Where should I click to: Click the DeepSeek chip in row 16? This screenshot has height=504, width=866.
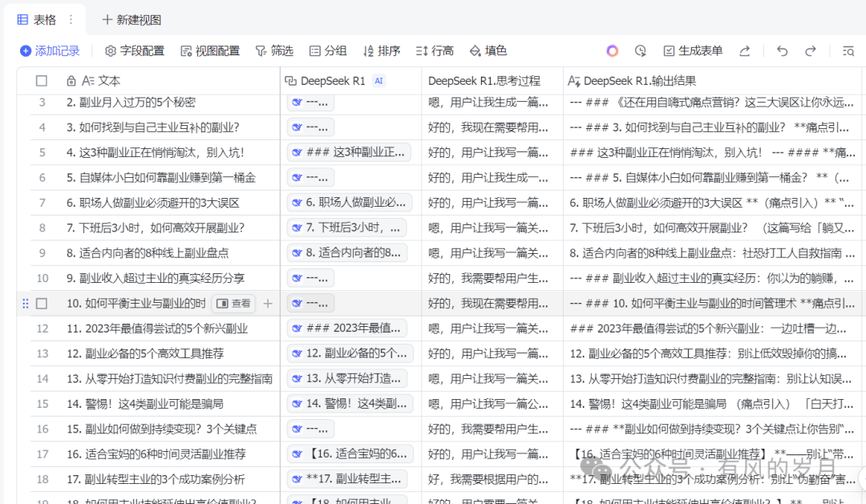tap(310, 429)
